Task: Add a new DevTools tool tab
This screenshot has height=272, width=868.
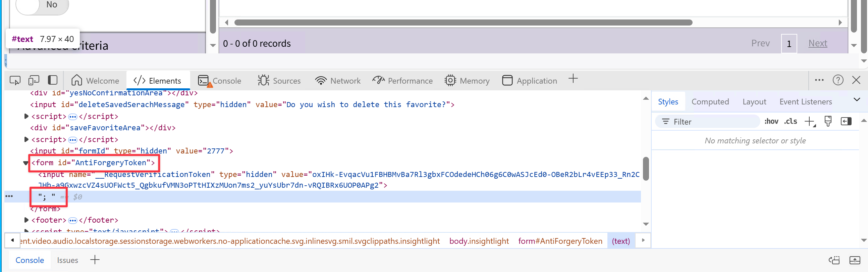Action: coord(573,79)
